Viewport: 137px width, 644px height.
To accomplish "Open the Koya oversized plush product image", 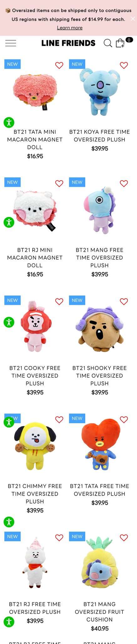I will pos(99,92).
